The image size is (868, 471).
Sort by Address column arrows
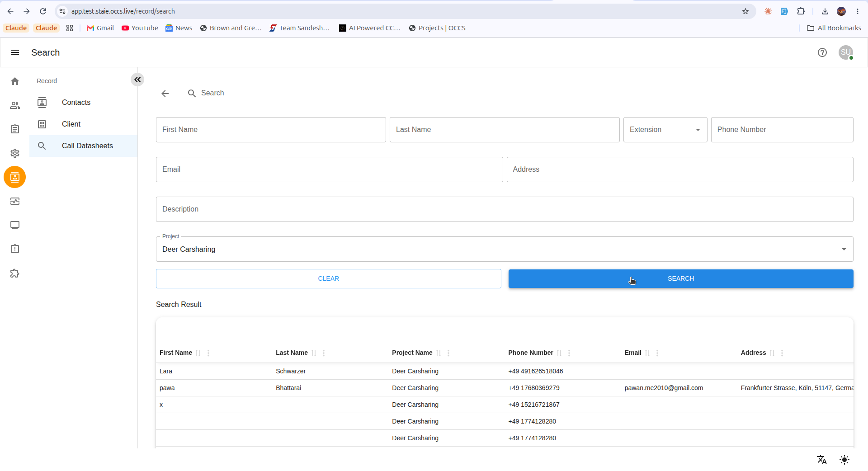772,353
